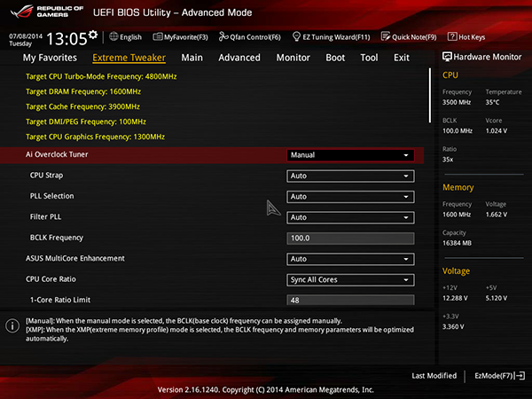This screenshot has height=399, width=532.
Task: Click the Hot Keys question icon
Action: click(452, 36)
